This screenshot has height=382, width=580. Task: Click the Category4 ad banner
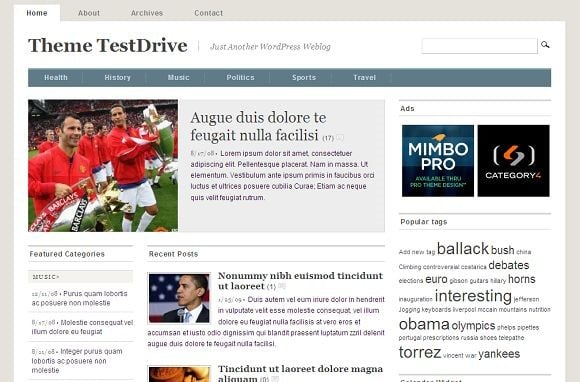click(x=513, y=161)
